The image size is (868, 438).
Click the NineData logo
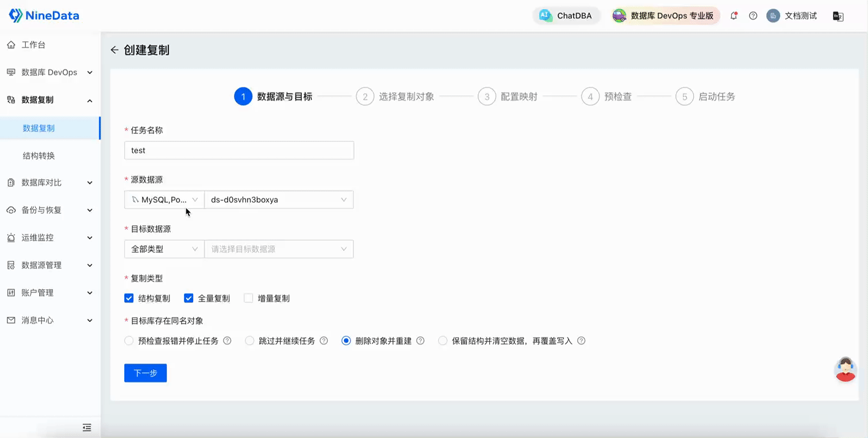click(44, 16)
